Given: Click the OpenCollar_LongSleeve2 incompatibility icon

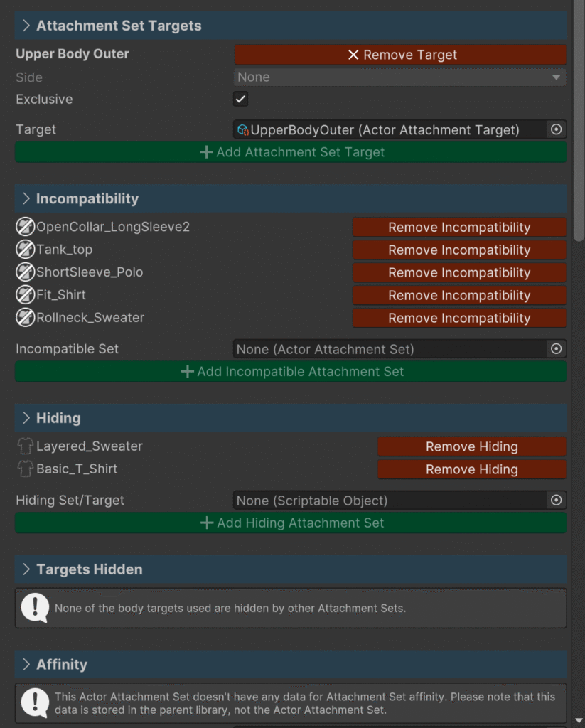Looking at the screenshot, I should [26, 227].
